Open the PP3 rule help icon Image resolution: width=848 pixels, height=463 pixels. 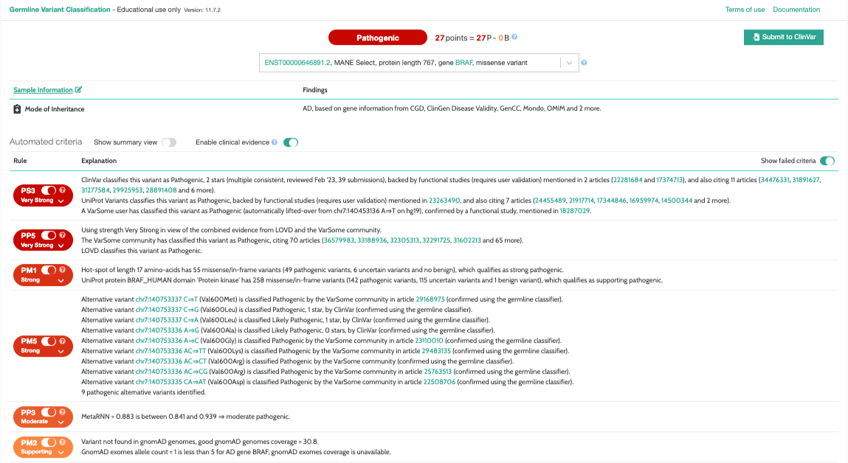[62, 412]
